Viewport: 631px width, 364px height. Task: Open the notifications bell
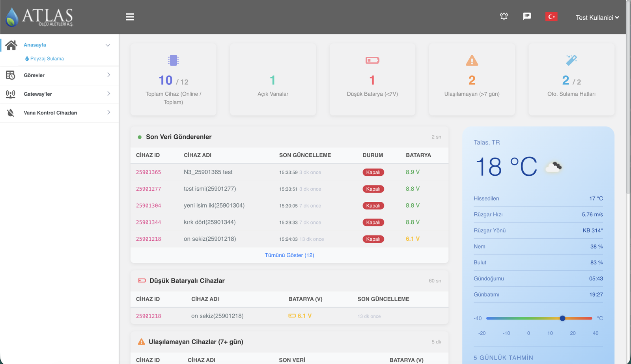coord(504,16)
